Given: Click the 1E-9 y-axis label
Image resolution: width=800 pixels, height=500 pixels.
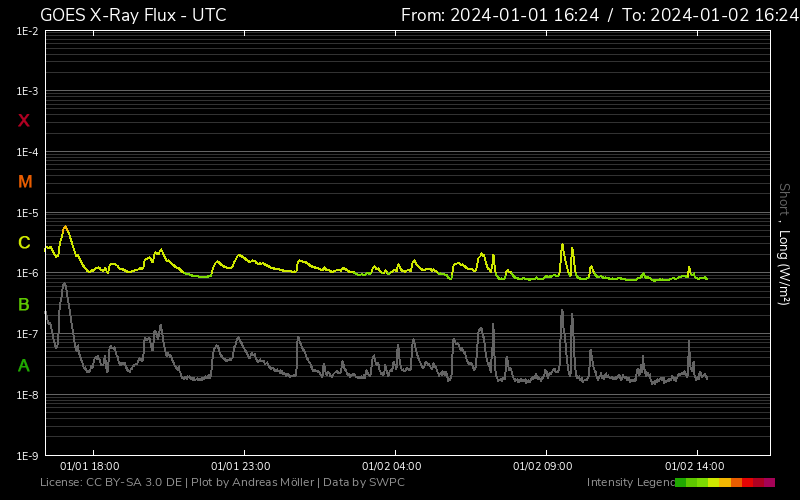Looking at the screenshot, I should [27, 456].
